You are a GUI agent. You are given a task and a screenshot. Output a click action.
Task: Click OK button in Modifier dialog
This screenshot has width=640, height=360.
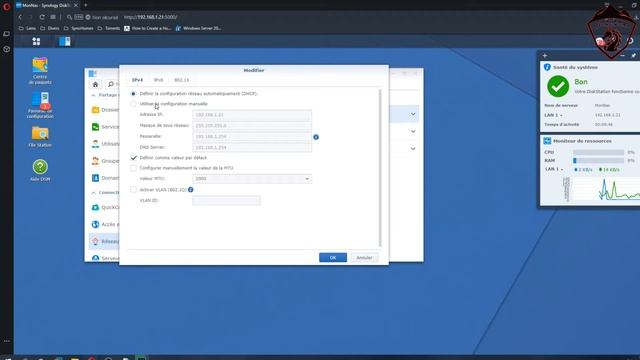[x=333, y=258]
